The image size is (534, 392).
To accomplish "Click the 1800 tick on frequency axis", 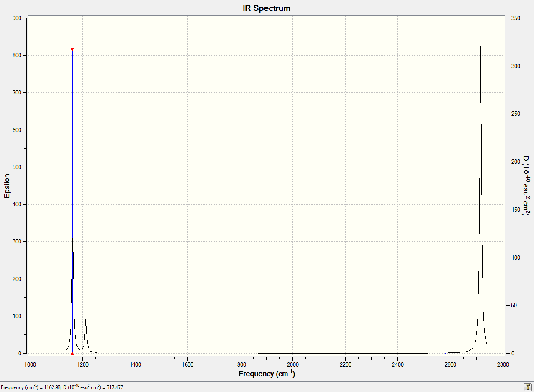I will pyautogui.click(x=240, y=364).
